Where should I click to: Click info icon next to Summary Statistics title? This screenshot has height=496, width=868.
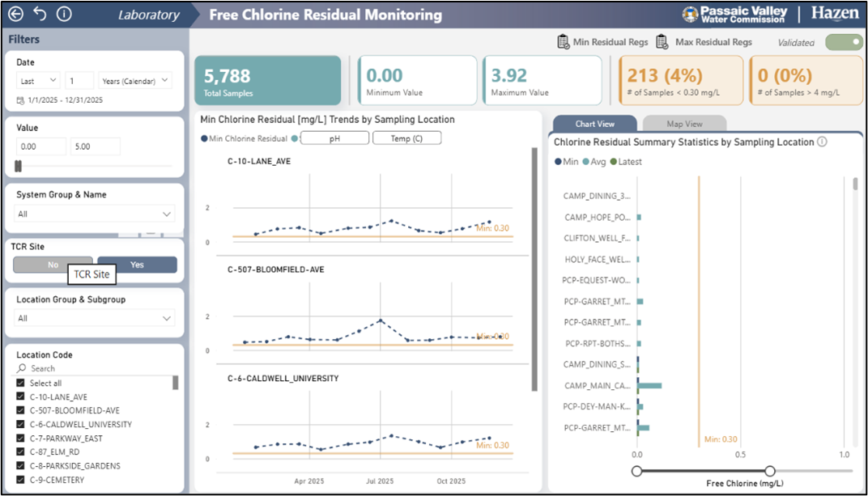pos(823,142)
